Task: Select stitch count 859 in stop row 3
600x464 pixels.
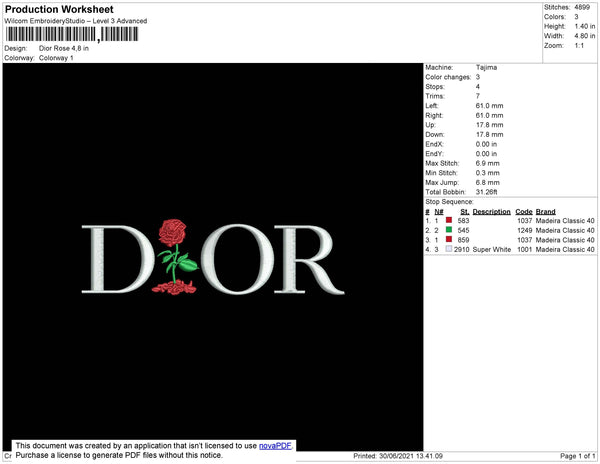Action: click(463, 240)
